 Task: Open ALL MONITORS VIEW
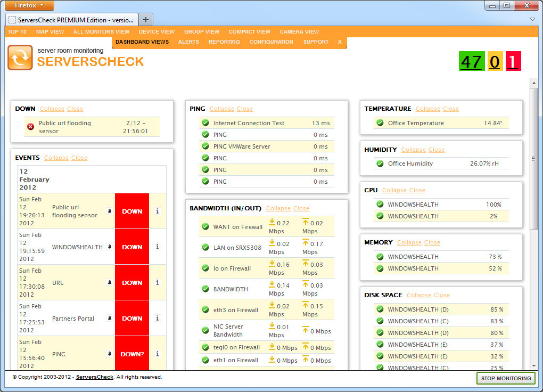coord(101,31)
